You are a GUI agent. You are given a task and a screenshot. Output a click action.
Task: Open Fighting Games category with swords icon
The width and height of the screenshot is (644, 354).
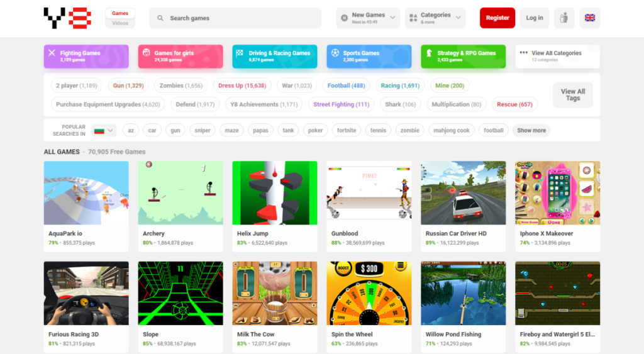pos(86,56)
